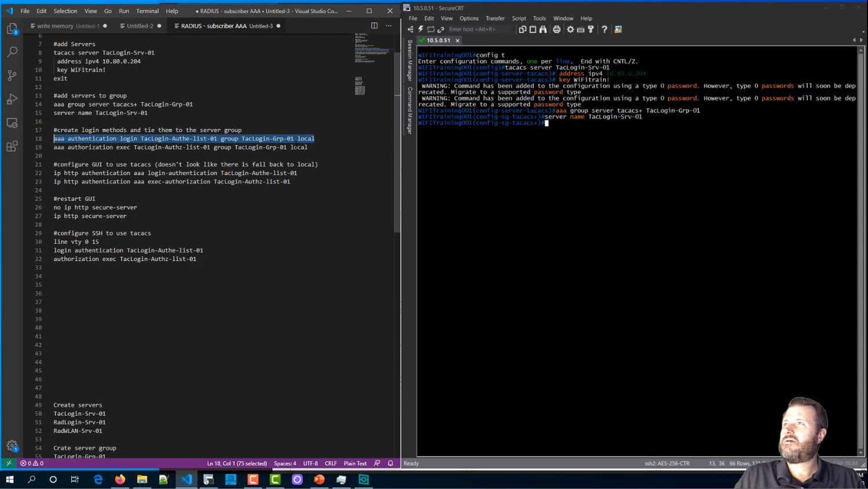This screenshot has height=489, width=868.
Task: Open the Terminal menu in VS Code
Action: pos(148,11)
